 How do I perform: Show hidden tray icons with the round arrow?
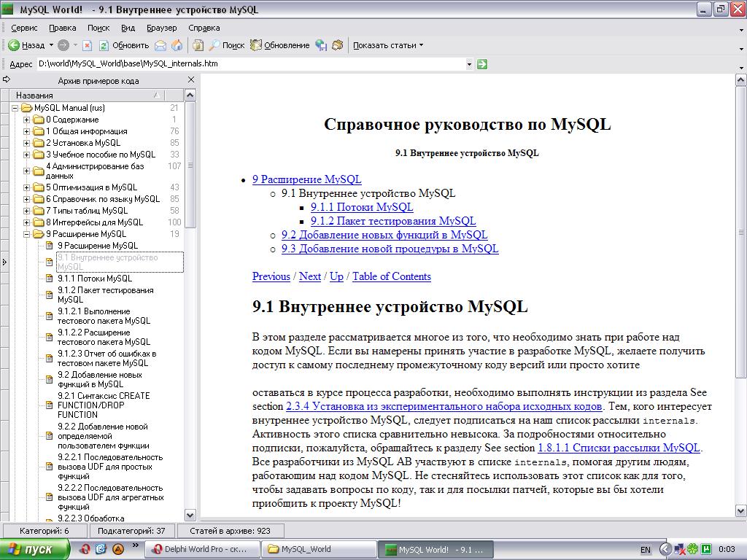click(x=665, y=549)
